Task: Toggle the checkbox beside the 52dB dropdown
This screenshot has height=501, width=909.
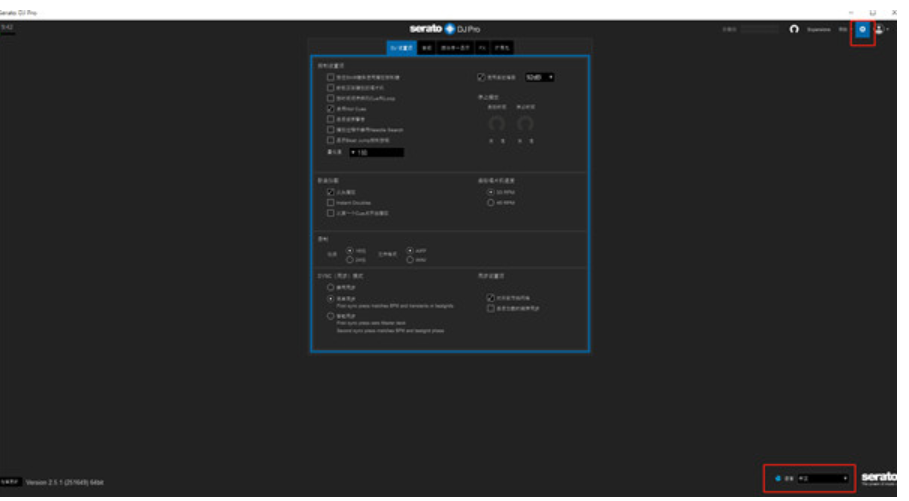Action: tap(481, 77)
